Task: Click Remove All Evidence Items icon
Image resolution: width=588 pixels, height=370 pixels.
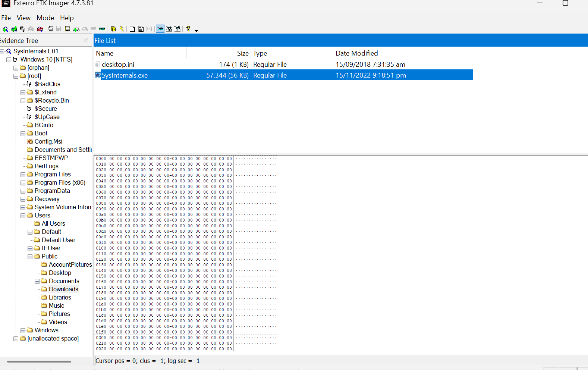Action: tap(40, 29)
